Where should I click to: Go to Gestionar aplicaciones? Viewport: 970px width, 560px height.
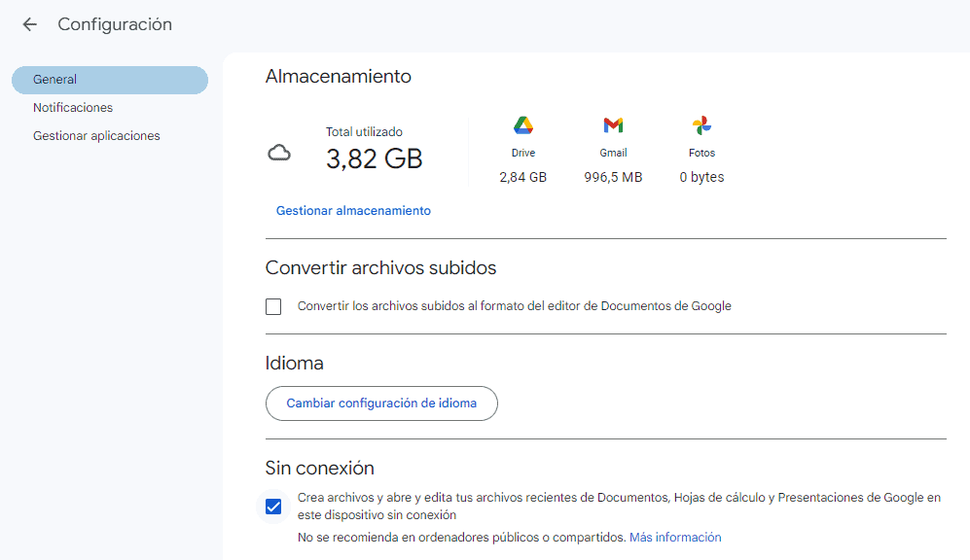coord(96,136)
